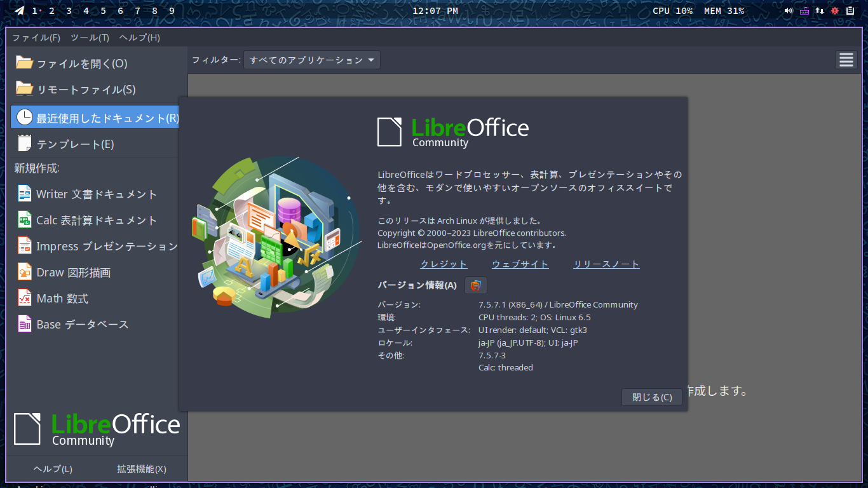Click the UI render: default; VCL: gtk3 text
Image resolution: width=868 pixels, height=488 pixels.
[532, 330]
